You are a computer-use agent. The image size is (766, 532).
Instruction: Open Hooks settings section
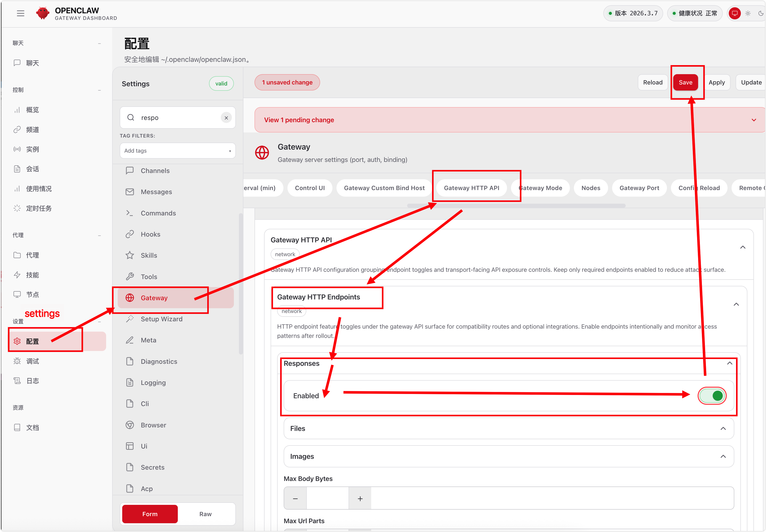[150, 234]
